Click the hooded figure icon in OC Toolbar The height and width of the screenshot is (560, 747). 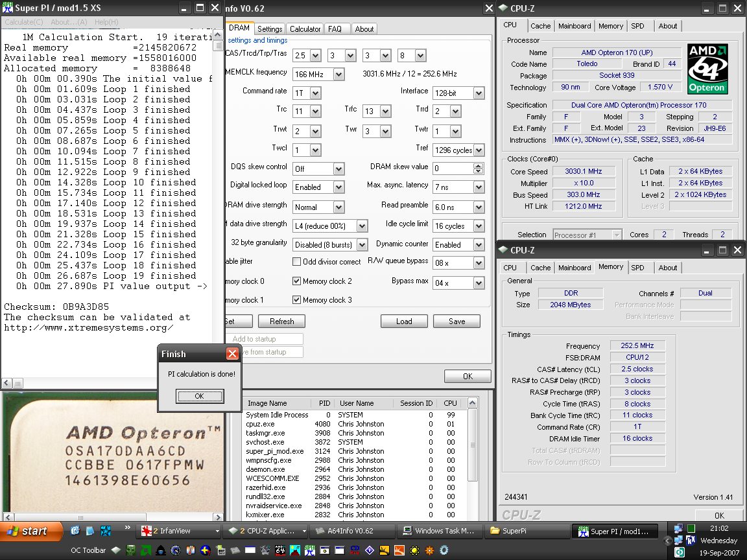tap(161, 550)
